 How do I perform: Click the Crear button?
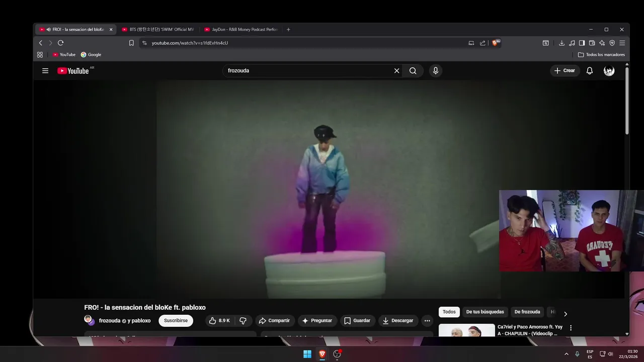tap(565, 71)
